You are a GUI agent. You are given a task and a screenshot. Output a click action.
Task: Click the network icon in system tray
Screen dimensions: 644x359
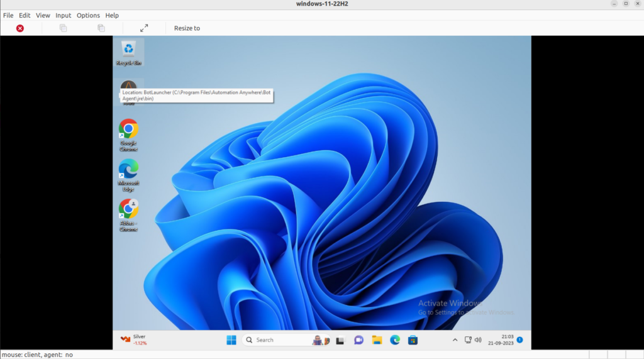468,340
